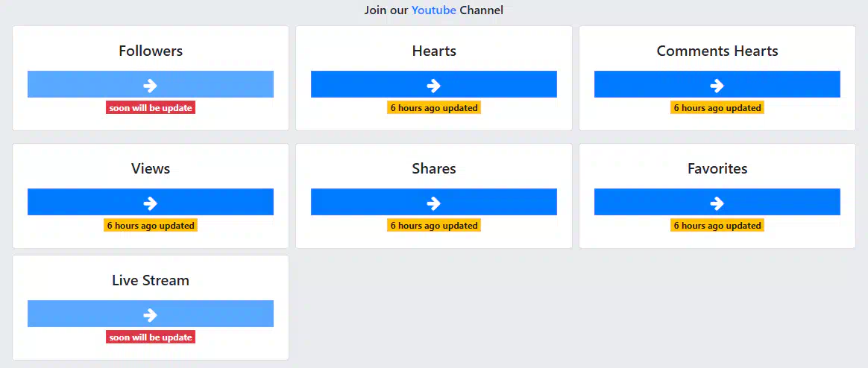Click the arrow icon under Favorites
The height and width of the screenshot is (368, 868).
coord(717,203)
